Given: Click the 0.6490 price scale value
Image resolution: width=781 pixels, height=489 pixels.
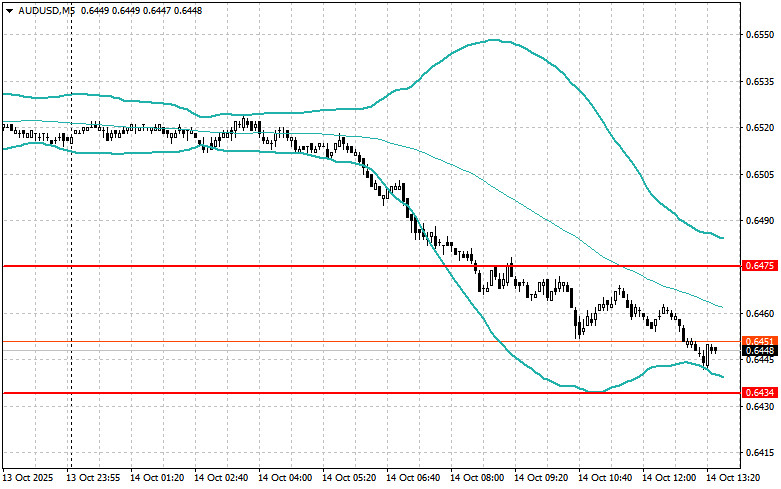Looking at the screenshot, I should (760, 221).
